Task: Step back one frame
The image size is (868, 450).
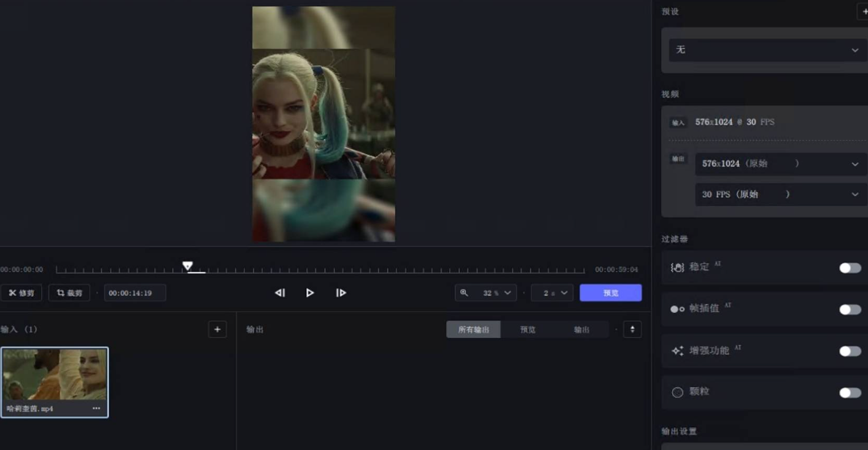Action: click(x=280, y=293)
